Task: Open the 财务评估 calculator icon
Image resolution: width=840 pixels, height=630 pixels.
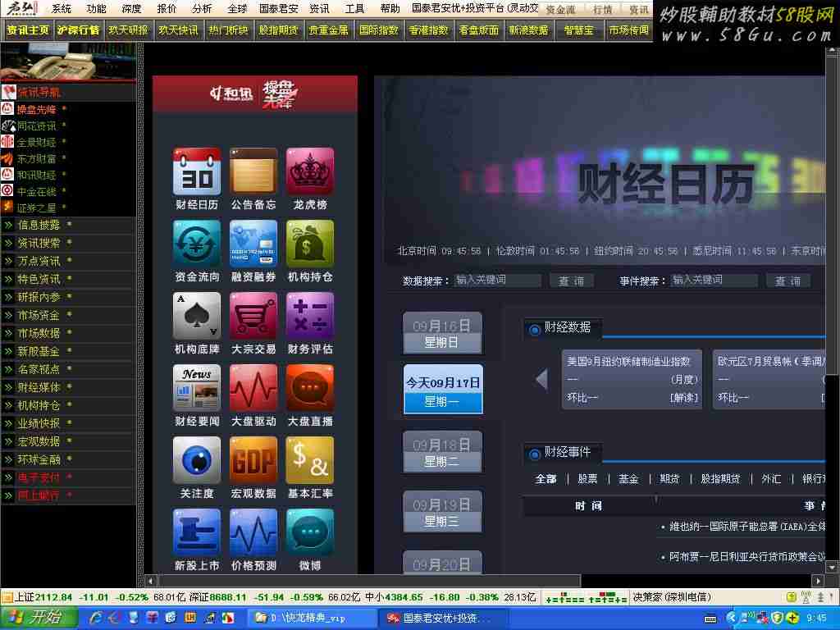Action: pos(310,316)
